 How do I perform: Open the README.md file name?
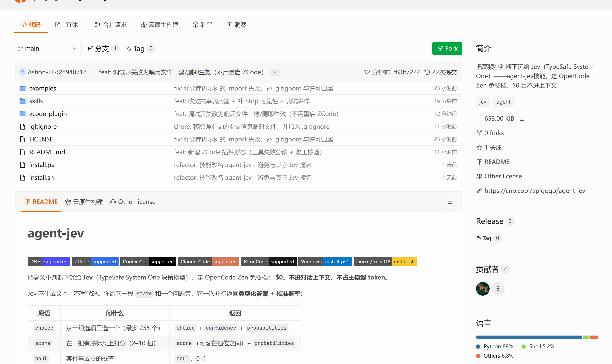coord(47,152)
